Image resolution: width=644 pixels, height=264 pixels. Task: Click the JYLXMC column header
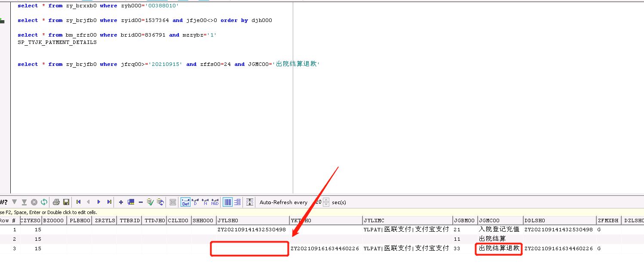point(407,221)
